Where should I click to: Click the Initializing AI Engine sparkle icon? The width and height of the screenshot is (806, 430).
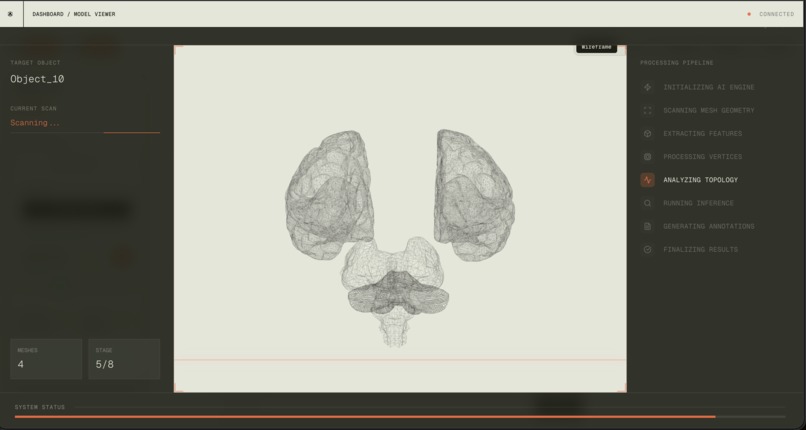pyautogui.click(x=647, y=87)
